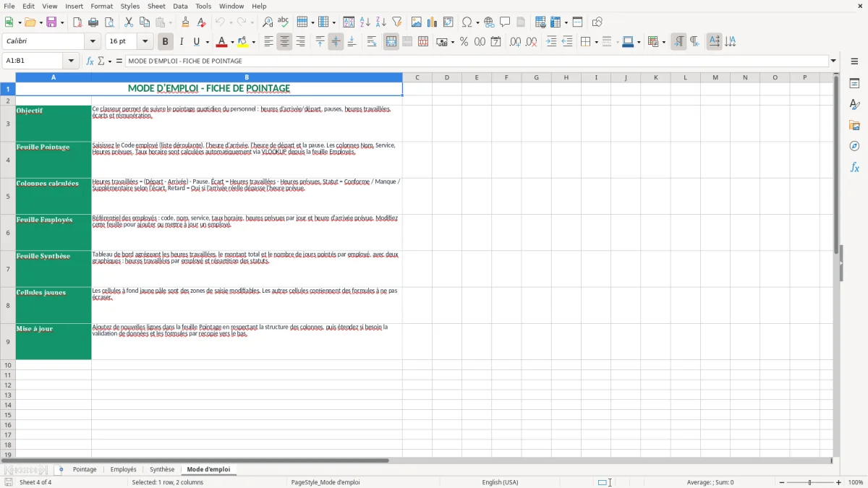Toggle Center Horizontally alignment

click(284, 42)
